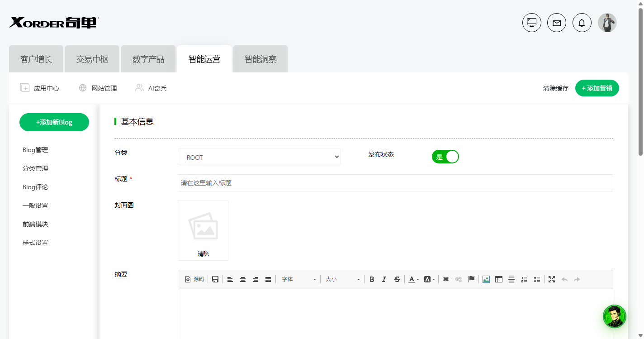
Task: Justify text in the editor toolbar
Action: [268, 279]
